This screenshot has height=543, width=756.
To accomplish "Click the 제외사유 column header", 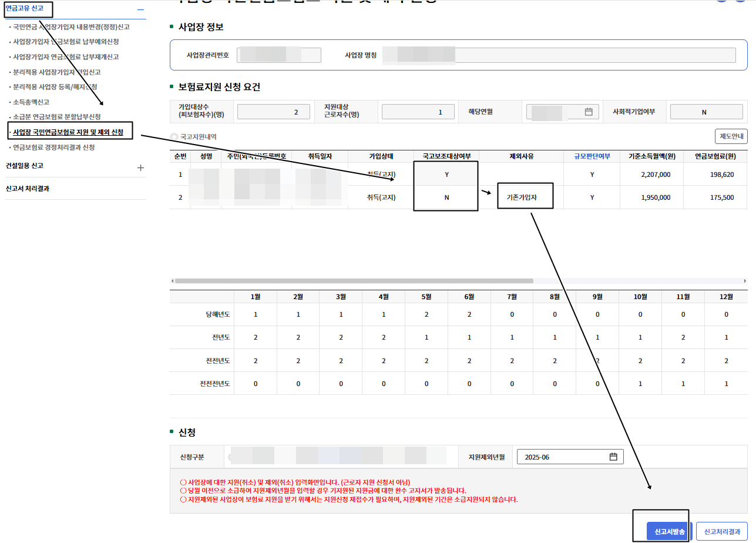I will click(522, 156).
